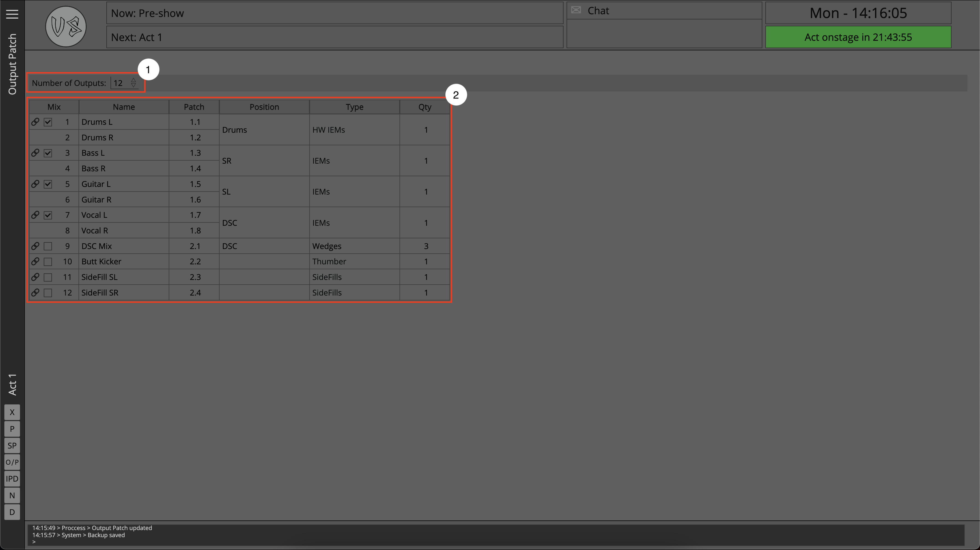Click the SP sidebar button
The height and width of the screenshot is (550, 980).
12,445
